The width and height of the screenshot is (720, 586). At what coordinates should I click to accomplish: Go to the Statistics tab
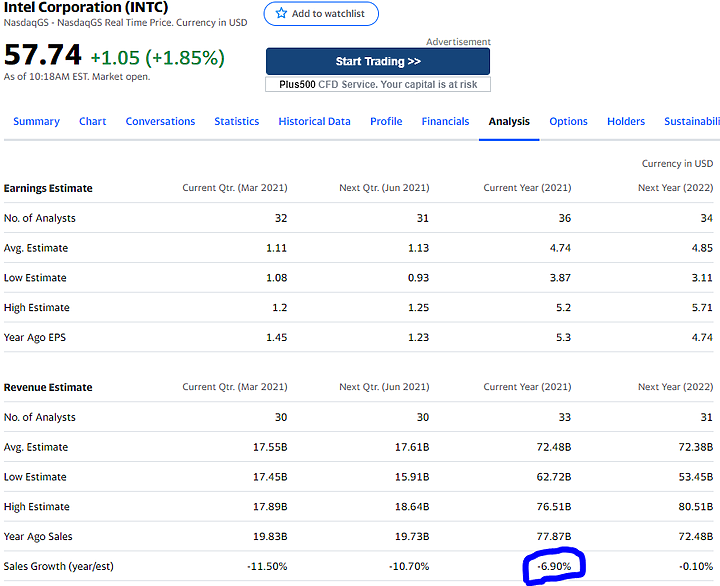point(236,121)
